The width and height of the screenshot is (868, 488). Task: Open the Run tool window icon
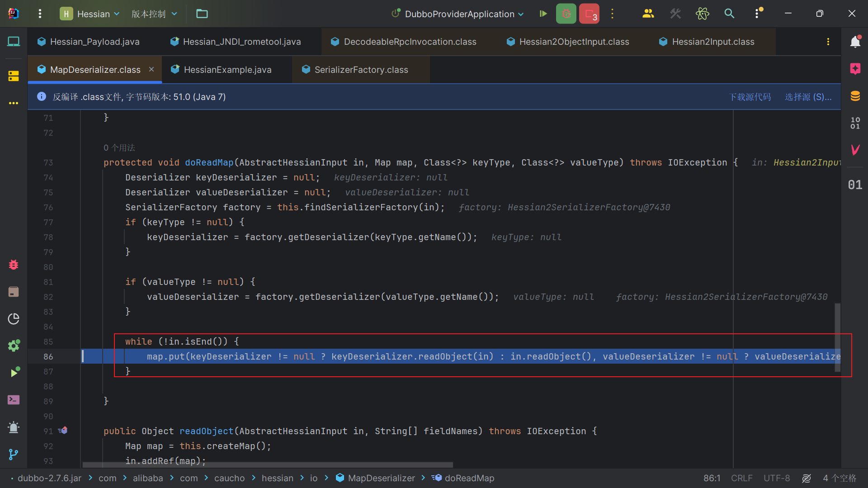[14, 372]
